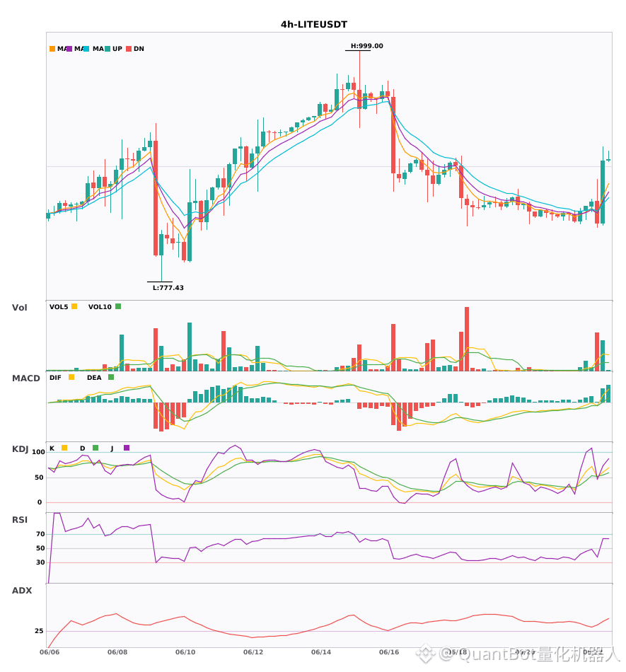Image resolution: width=626 pixels, height=672 pixels.
Task: Click the RSI 30 axis value
Action: click(x=40, y=562)
